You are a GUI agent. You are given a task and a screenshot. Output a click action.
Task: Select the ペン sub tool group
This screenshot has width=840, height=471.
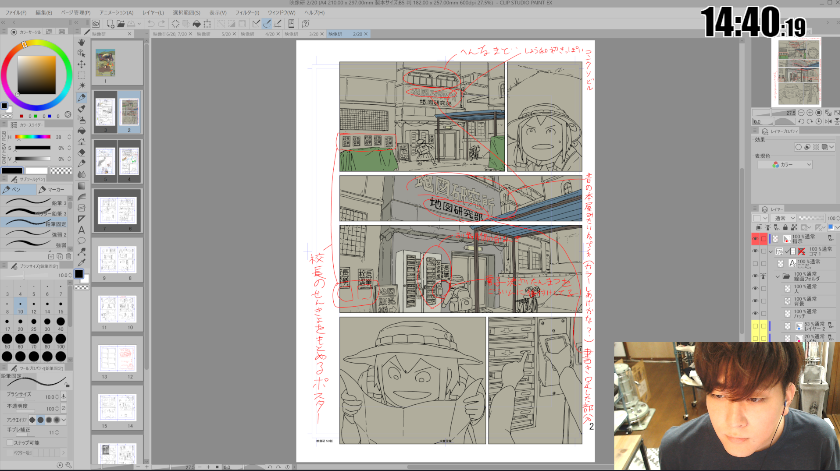(x=18, y=189)
